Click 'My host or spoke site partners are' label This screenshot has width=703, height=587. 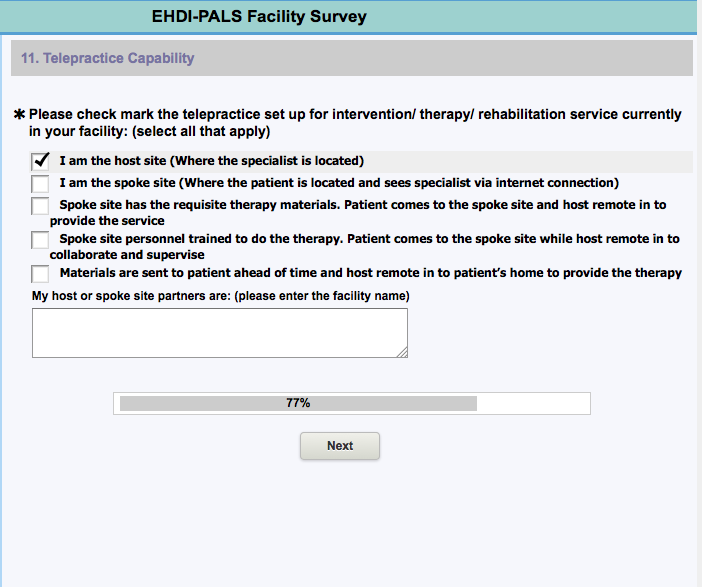(x=221, y=296)
